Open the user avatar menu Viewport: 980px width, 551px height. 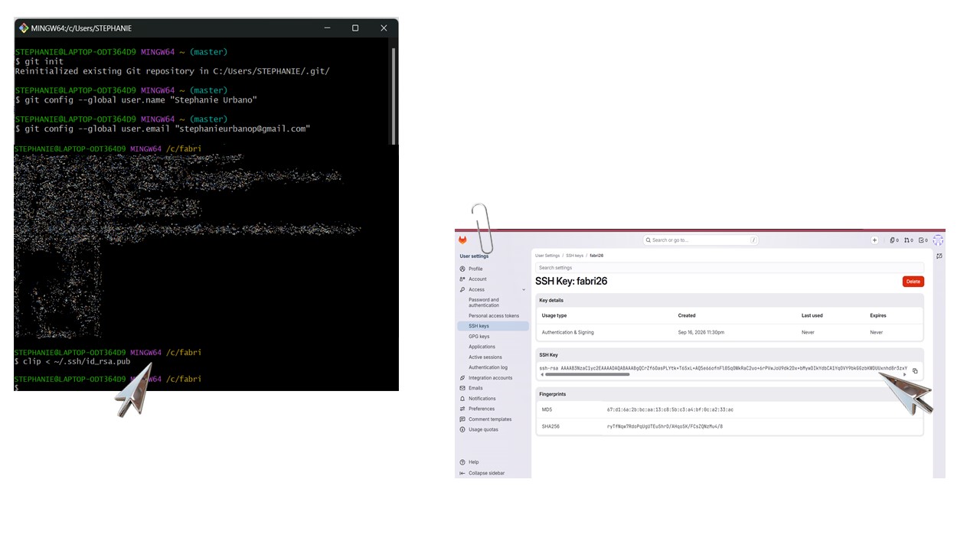click(x=938, y=240)
